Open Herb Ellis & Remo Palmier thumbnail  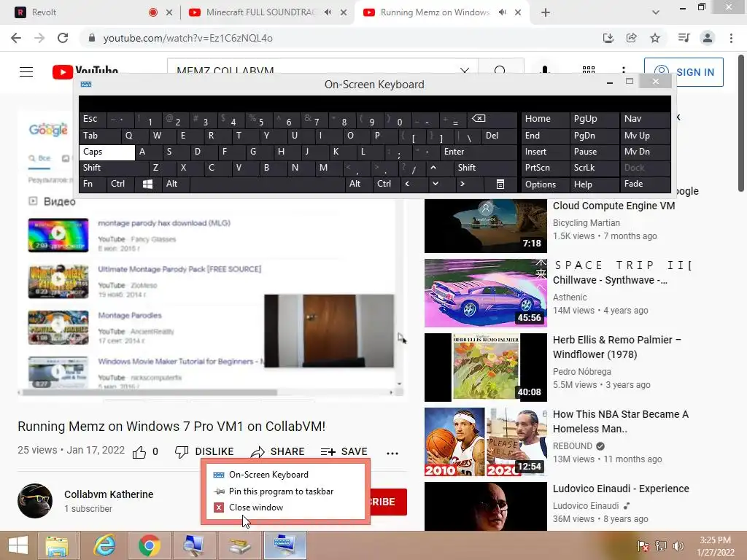coord(485,367)
